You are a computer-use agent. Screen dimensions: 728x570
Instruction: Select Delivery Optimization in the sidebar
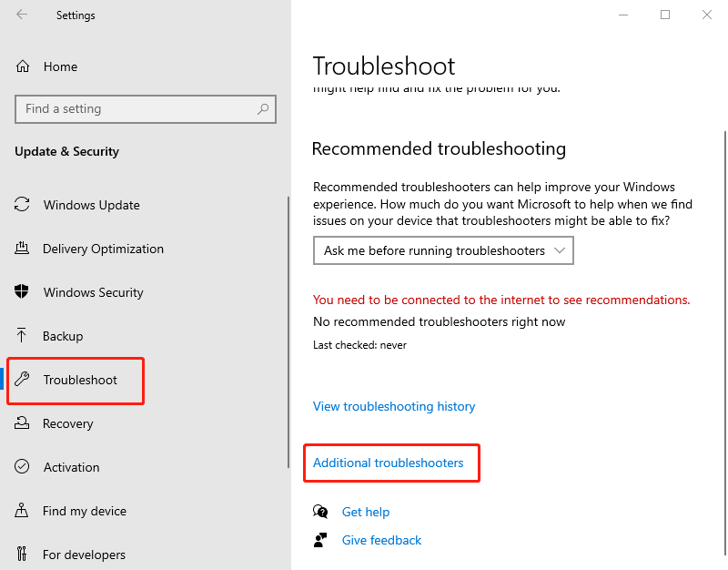(103, 249)
